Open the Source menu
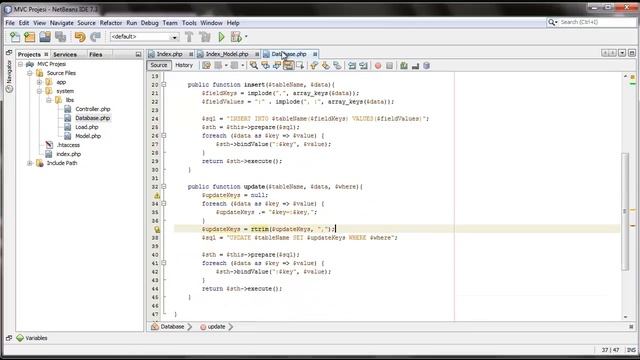This screenshot has height=360, width=640. [86, 23]
